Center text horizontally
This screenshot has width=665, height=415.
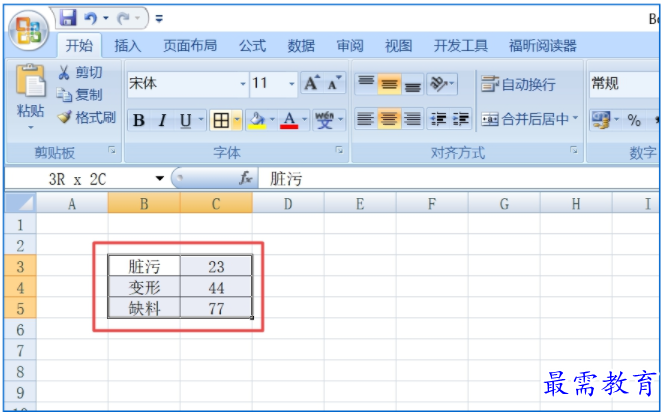click(389, 119)
